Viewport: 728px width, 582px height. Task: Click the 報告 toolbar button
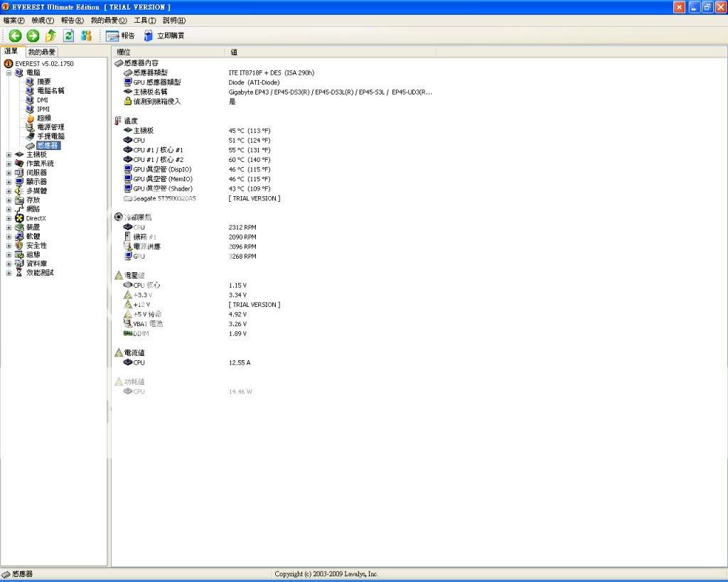coord(120,36)
